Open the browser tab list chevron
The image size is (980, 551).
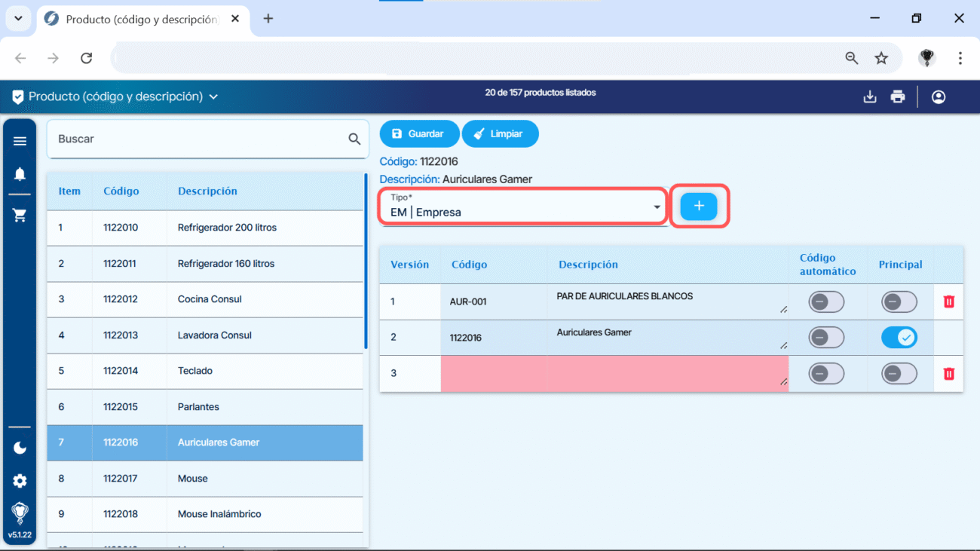(x=18, y=19)
